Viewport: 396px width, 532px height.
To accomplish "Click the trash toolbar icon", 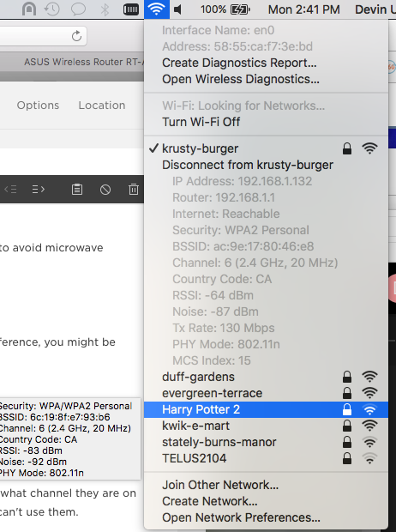I will pos(134,190).
